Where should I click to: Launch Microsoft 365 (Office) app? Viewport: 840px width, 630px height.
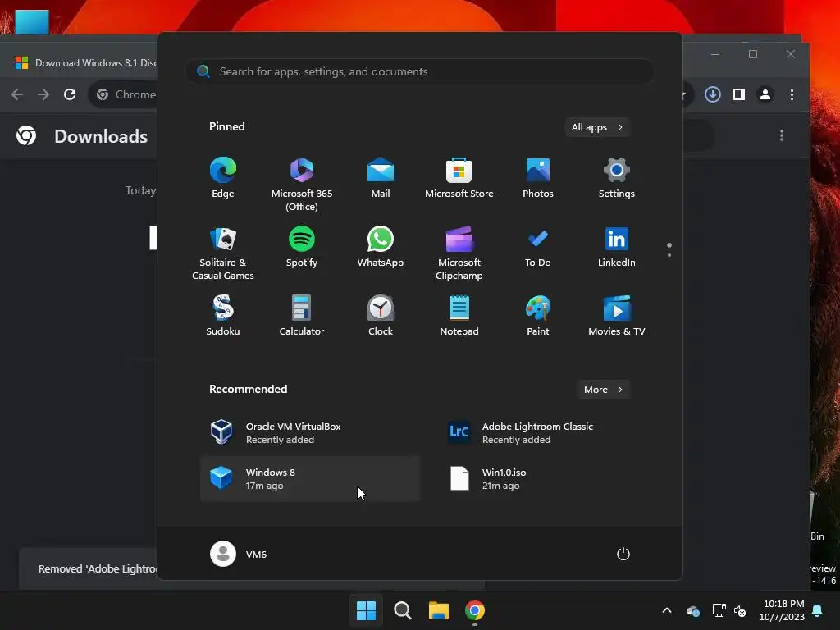click(302, 184)
